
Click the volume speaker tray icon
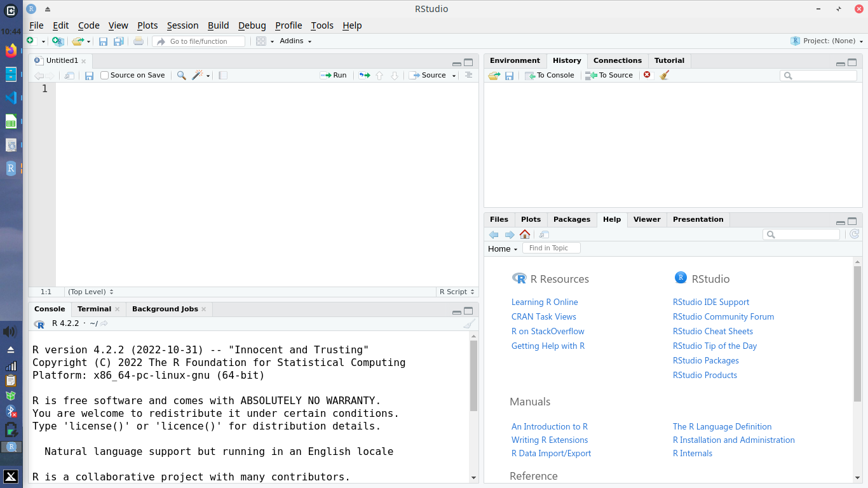(10, 332)
